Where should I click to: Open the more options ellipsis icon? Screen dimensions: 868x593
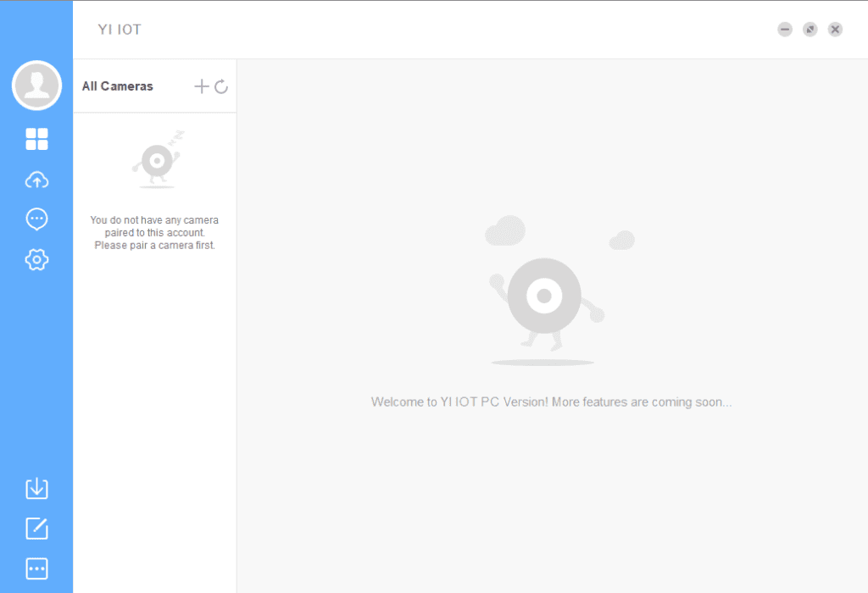pos(36,568)
